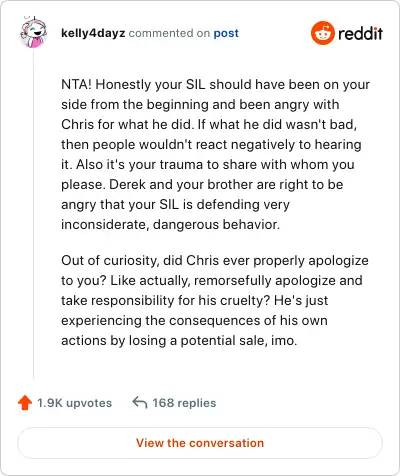Open the 168 replies label
The image size is (400, 476).
click(x=184, y=403)
